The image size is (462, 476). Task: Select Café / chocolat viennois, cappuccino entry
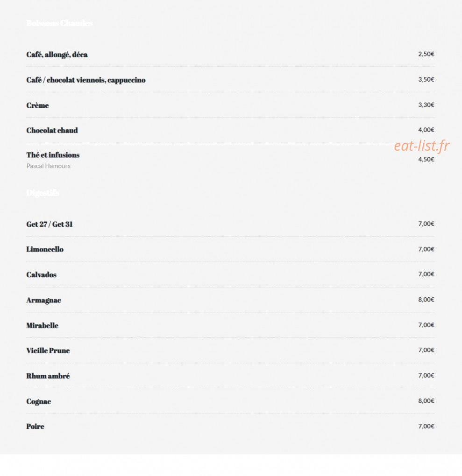85,80
